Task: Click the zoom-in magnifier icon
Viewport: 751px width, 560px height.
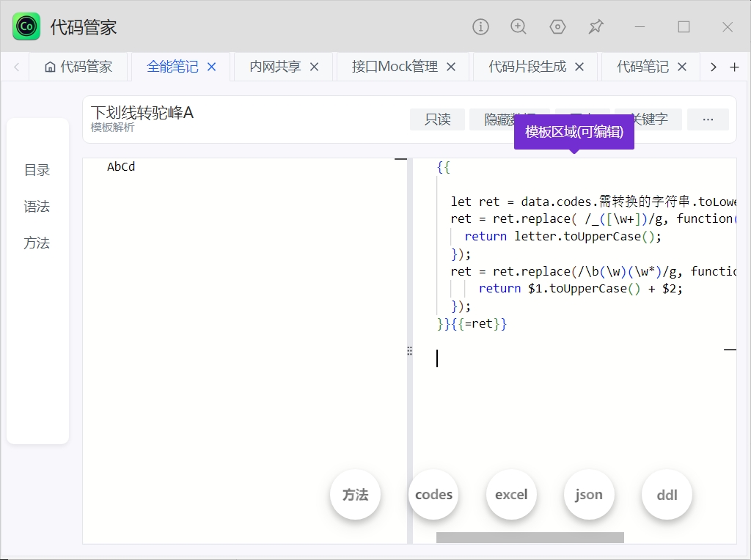Action: (519, 26)
